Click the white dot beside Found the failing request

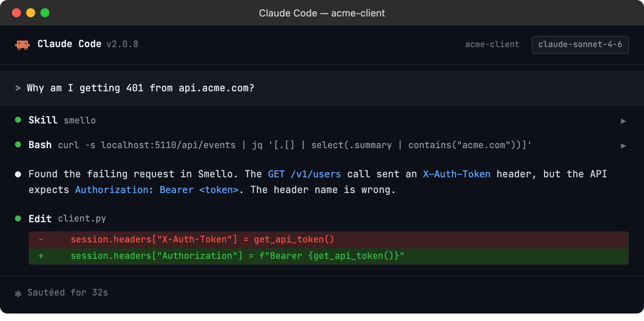[18, 174]
